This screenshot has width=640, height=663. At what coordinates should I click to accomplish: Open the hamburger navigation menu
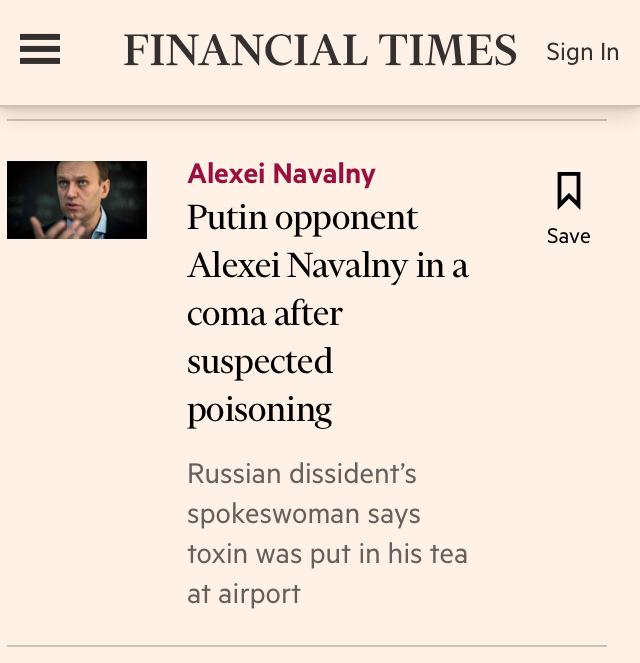tap(40, 50)
